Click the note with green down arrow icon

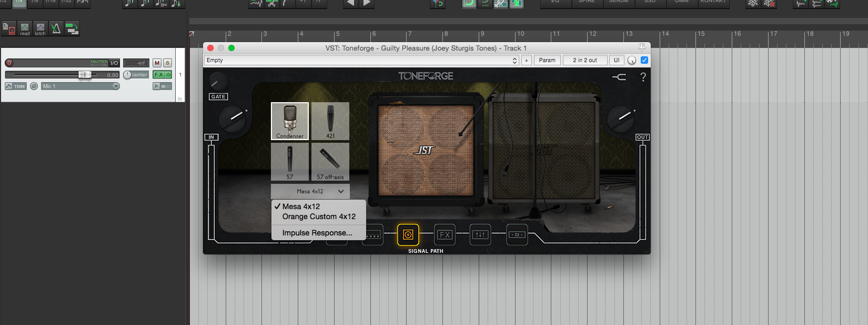pos(177,3)
